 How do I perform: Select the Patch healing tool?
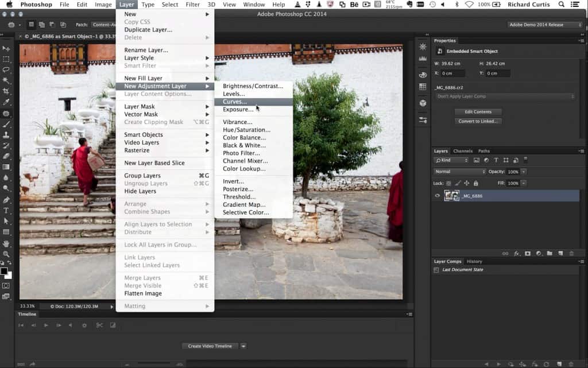6,113
